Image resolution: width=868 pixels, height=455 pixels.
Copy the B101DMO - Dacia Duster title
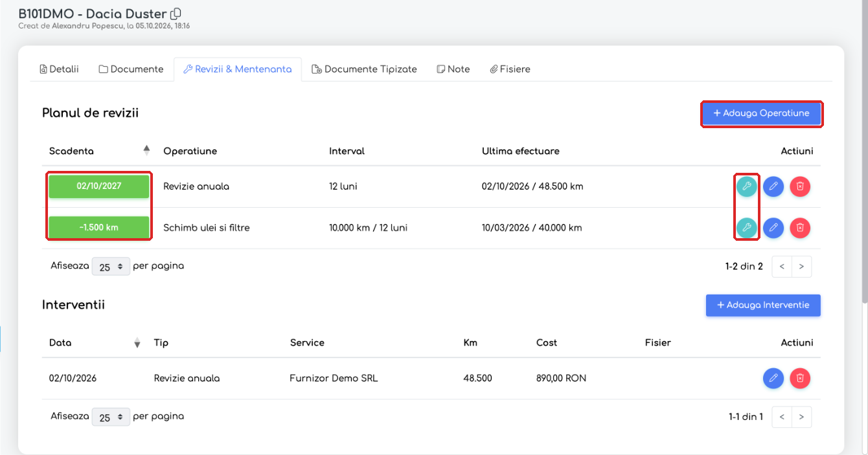tap(176, 14)
